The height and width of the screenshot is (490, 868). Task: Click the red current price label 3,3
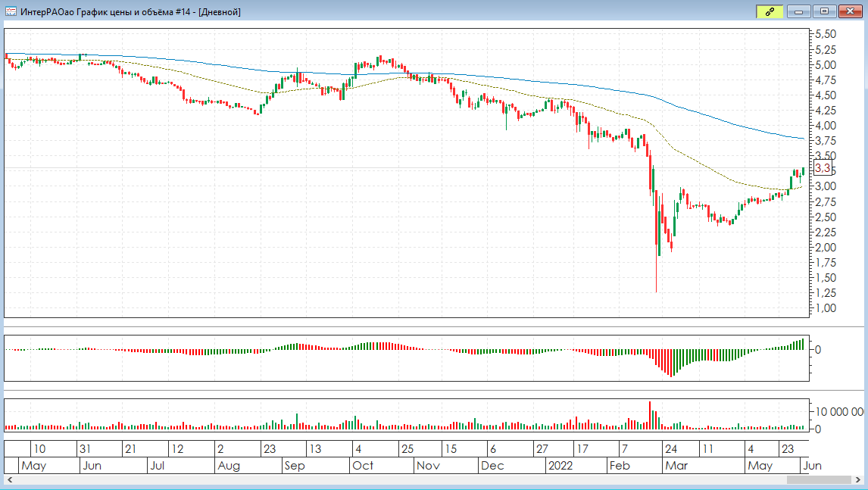pyautogui.click(x=823, y=168)
